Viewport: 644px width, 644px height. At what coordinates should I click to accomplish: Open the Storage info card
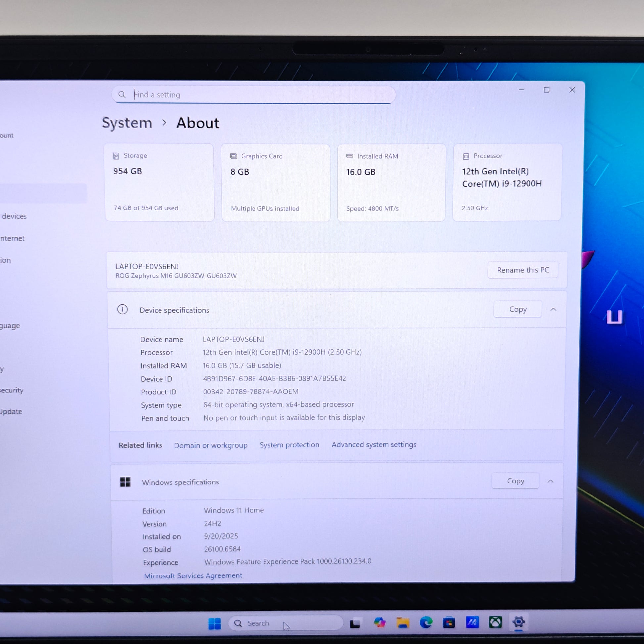pyautogui.click(x=159, y=182)
